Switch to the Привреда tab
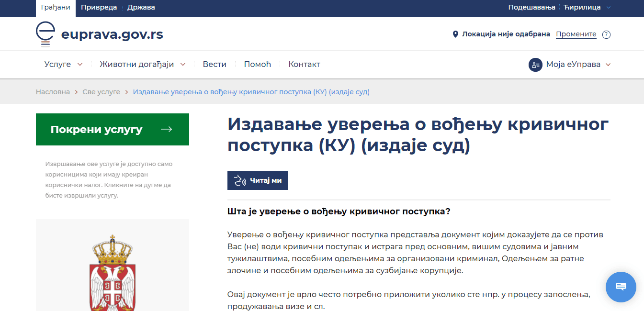Image resolution: width=644 pixels, height=311 pixels. [x=98, y=7]
